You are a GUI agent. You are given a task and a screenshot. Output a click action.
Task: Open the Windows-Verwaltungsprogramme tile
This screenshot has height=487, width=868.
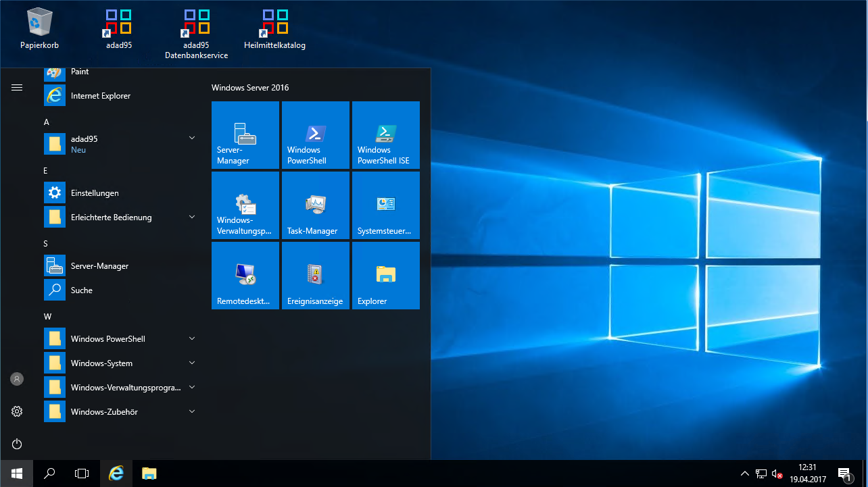(x=245, y=205)
